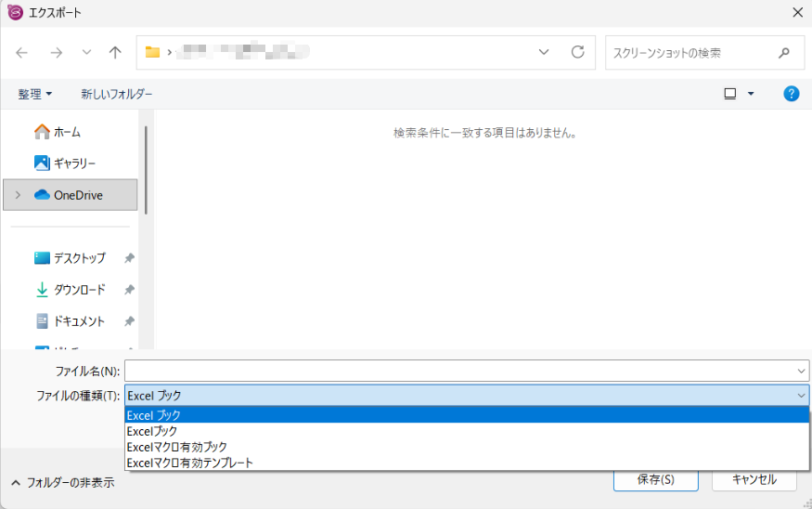The height and width of the screenshot is (509, 812).
Task: Refresh the current folder view
Action: tap(577, 52)
